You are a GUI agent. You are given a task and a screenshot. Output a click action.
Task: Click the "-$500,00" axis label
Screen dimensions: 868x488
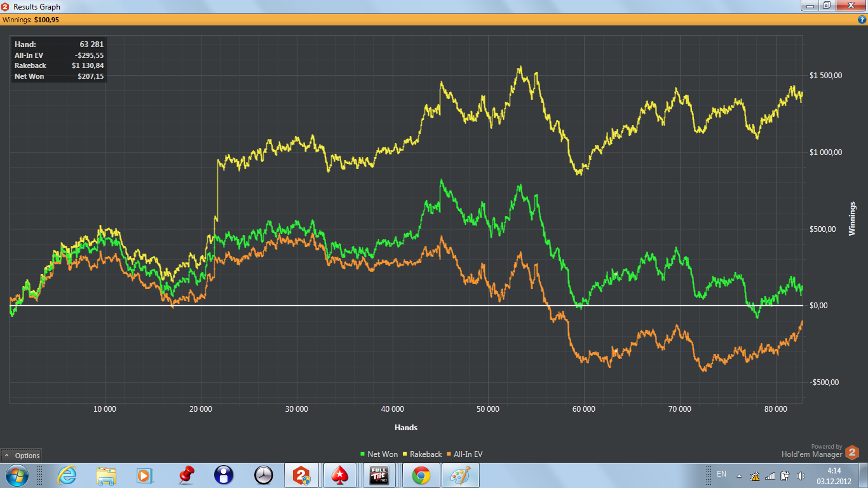tap(824, 383)
